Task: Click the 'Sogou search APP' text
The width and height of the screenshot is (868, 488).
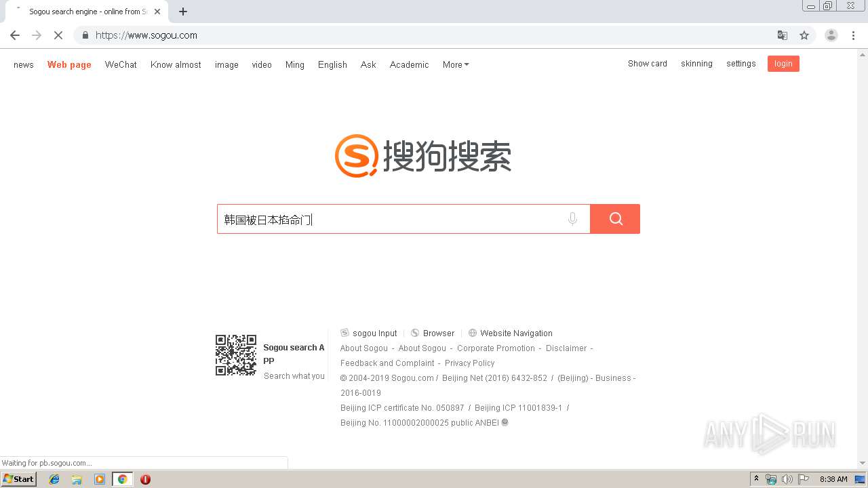Action: point(294,354)
